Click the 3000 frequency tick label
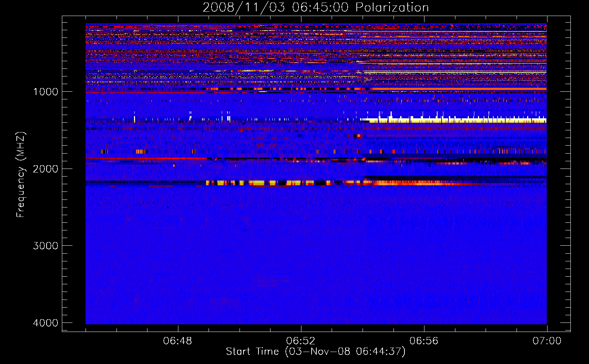Screen dimensions: 589x364 pos(46,246)
